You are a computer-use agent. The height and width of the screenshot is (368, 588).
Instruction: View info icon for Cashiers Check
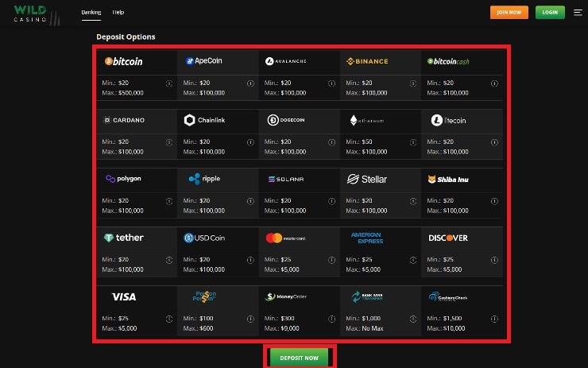494,319
